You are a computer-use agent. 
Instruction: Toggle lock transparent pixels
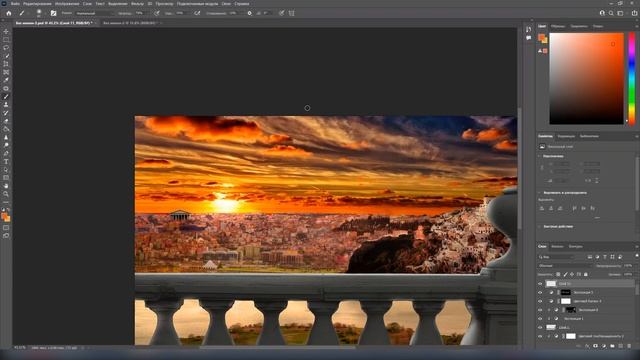click(x=558, y=274)
